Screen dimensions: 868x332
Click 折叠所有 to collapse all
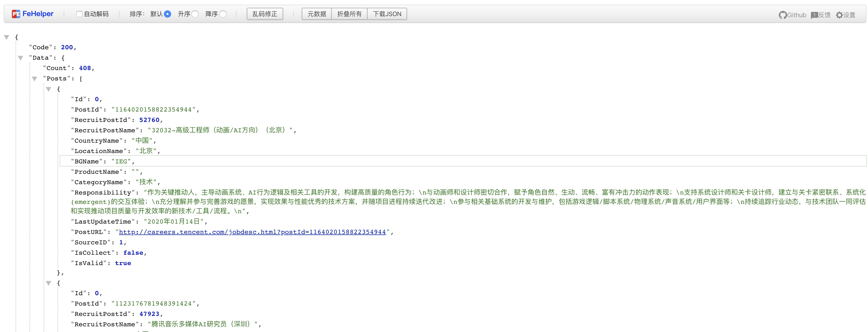point(349,14)
